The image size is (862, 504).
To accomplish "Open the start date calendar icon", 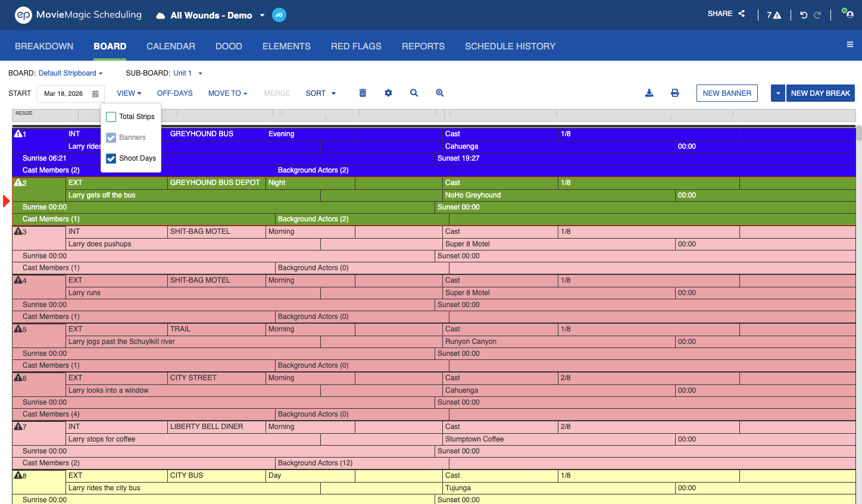I will (x=95, y=94).
